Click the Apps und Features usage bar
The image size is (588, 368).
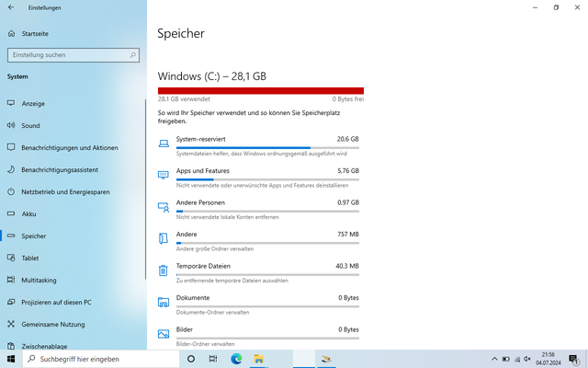[267, 179]
